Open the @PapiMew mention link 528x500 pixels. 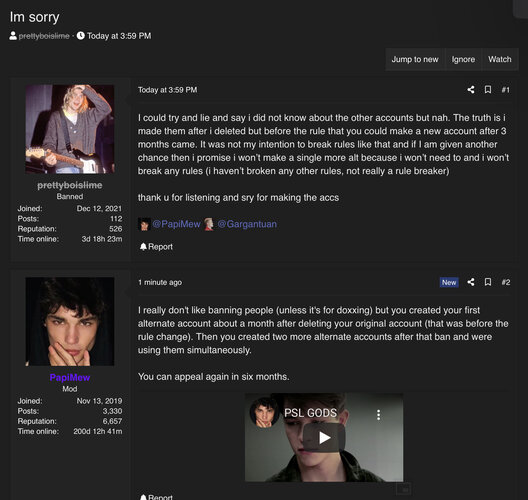(x=176, y=224)
